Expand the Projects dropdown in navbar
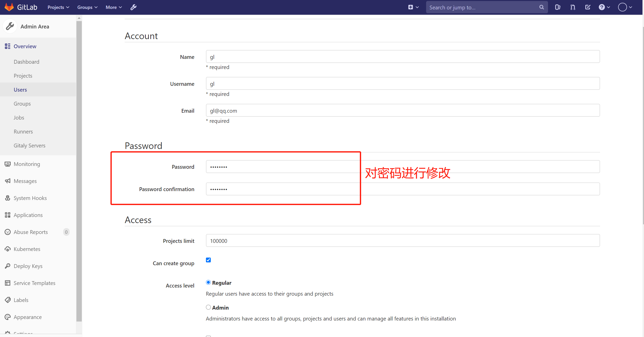Screen dimensions: 644x337 click(x=58, y=7)
